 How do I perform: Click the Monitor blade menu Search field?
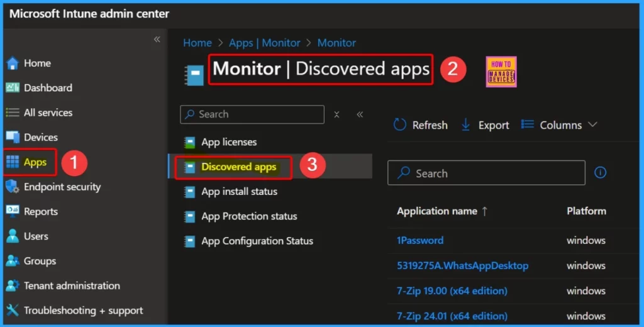click(x=252, y=114)
